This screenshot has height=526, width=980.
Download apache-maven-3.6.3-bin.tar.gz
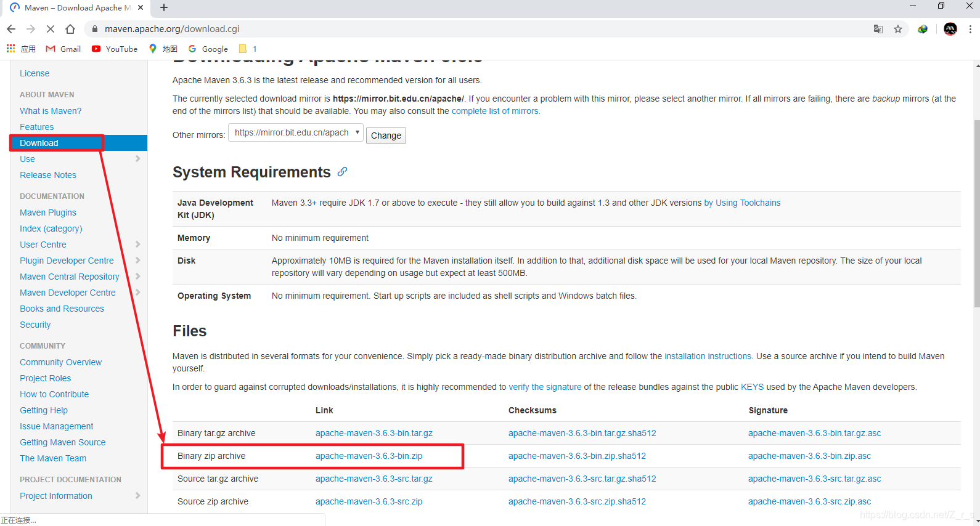coord(374,433)
